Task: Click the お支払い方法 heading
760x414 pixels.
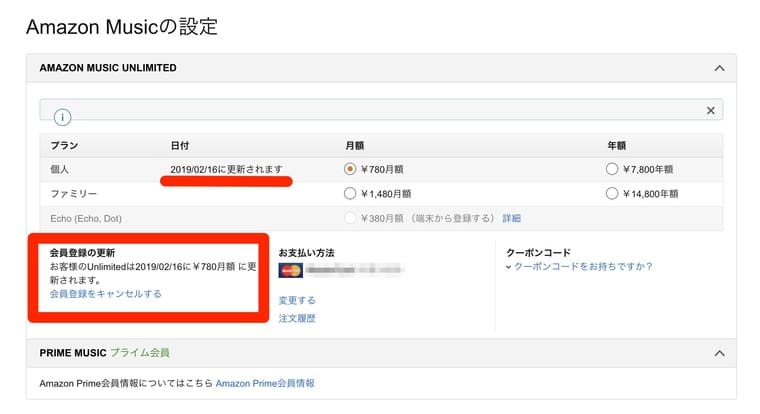Action: (x=306, y=253)
